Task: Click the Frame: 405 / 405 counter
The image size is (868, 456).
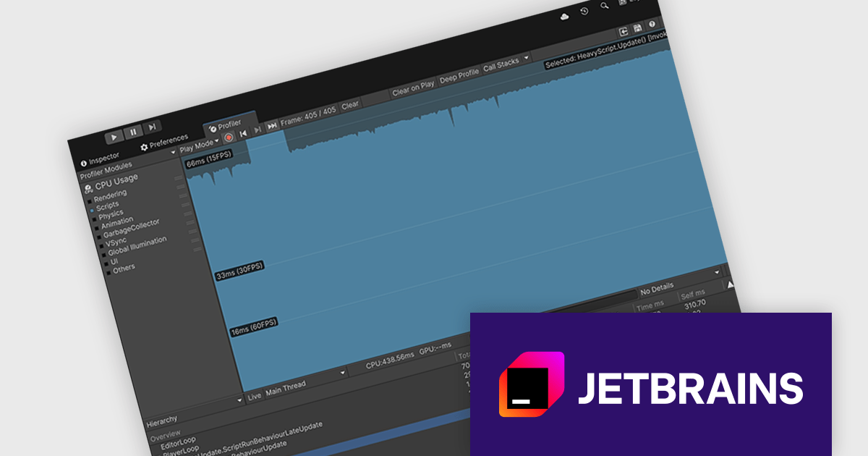Action: click(308, 116)
